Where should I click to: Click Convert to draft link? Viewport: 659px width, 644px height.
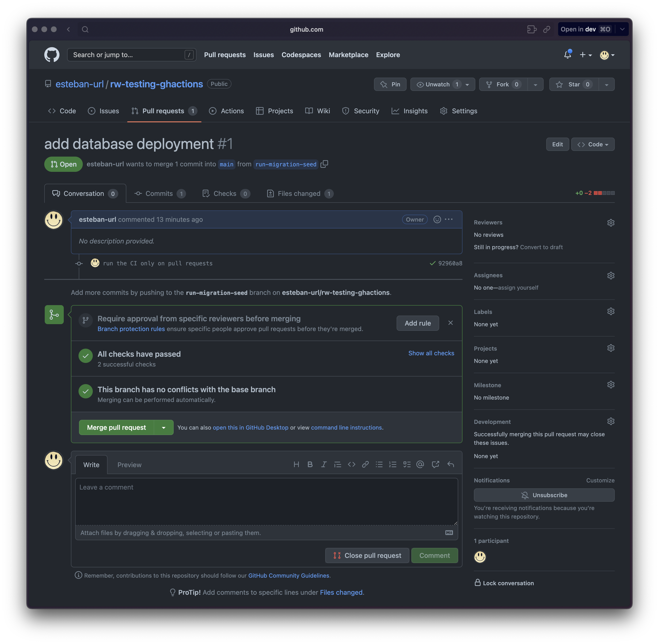point(541,247)
